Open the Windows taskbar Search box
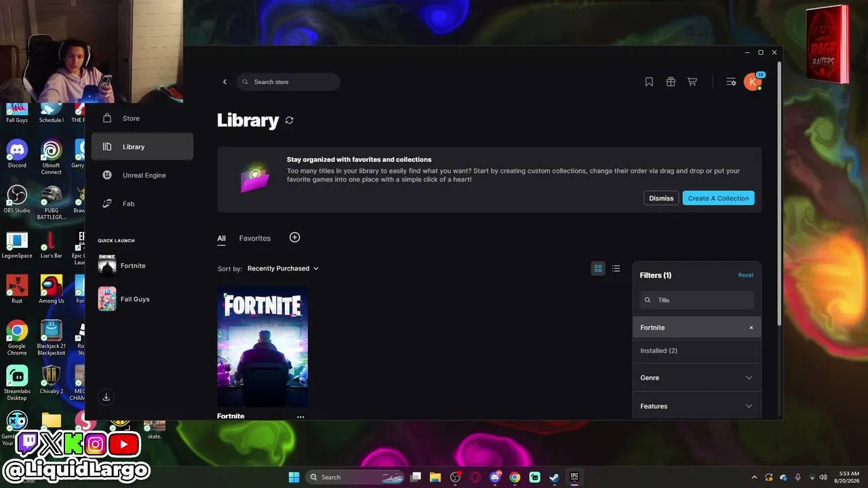Image resolution: width=868 pixels, height=488 pixels. tap(356, 477)
